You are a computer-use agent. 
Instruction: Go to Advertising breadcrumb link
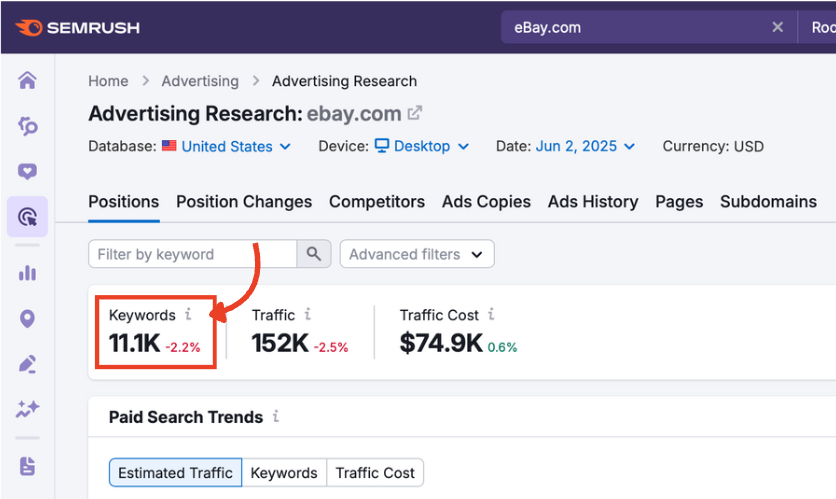tap(200, 81)
